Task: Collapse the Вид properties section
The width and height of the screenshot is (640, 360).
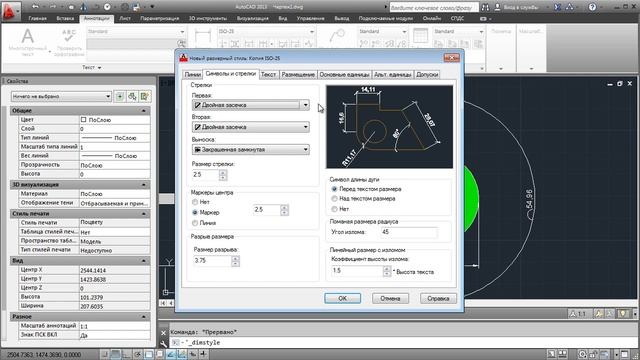Action: pos(144,261)
